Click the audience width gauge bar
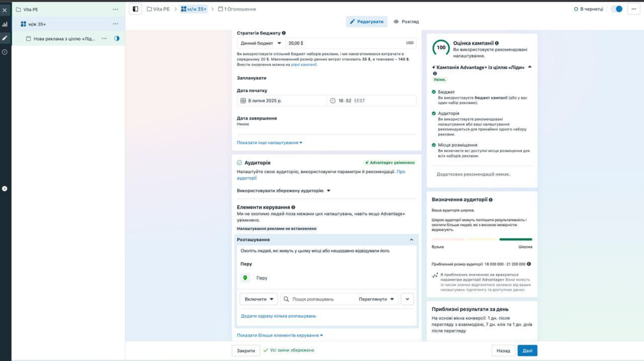The height and width of the screenshot is (361, 644). pos(482,239)
